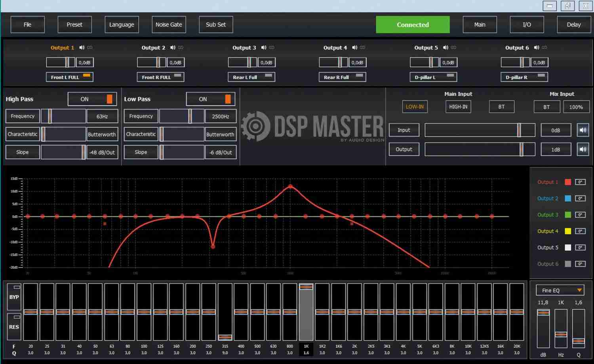Select the D-pillar L channel button
This screenshot has height=364, width=594.
(x=433, y=77)
